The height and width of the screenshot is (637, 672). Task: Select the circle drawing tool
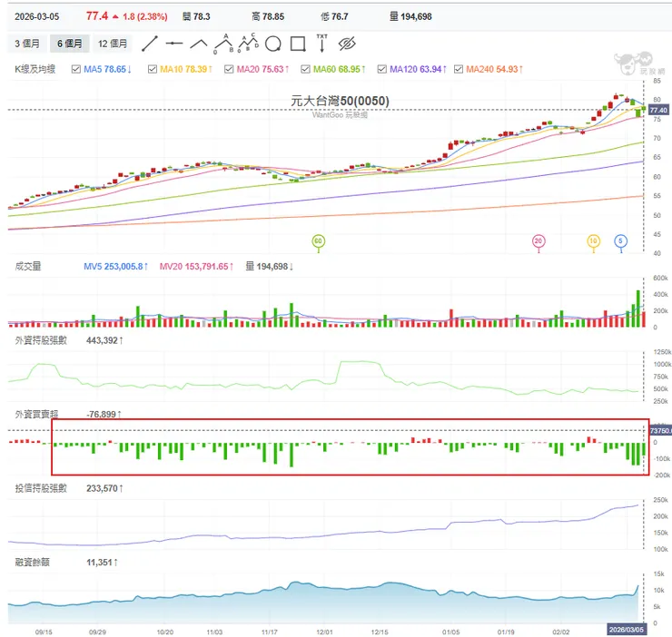273,44
